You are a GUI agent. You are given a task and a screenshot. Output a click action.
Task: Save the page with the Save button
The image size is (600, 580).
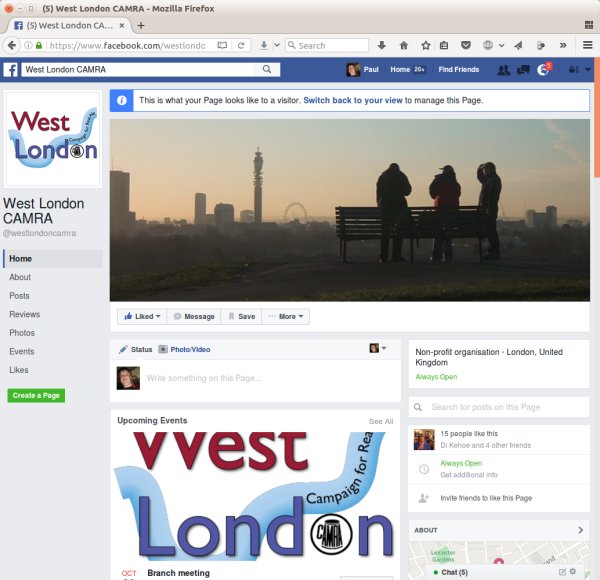pyautogui.click(x=241, y=316)
